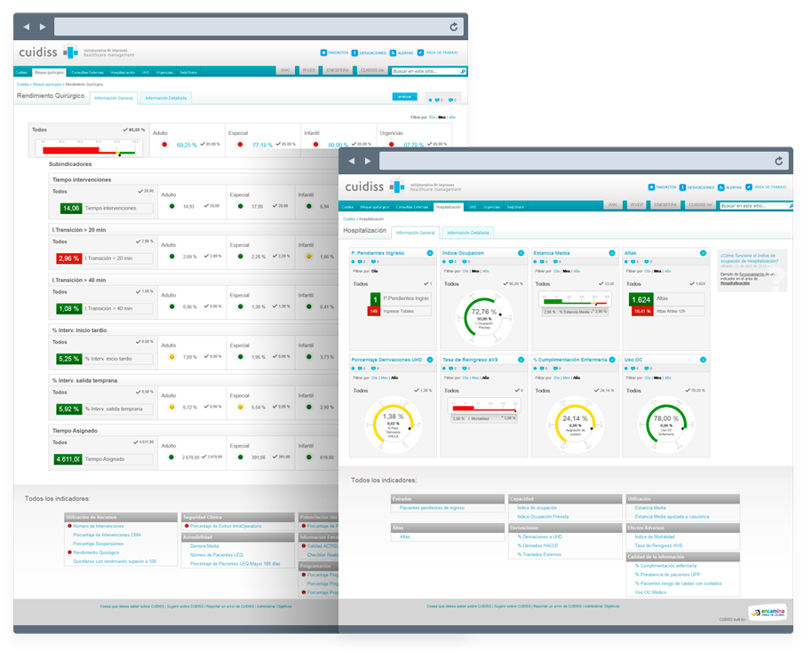
Task: Expand the Tasa de Reingreso AVS card
Action: point(521,360)
